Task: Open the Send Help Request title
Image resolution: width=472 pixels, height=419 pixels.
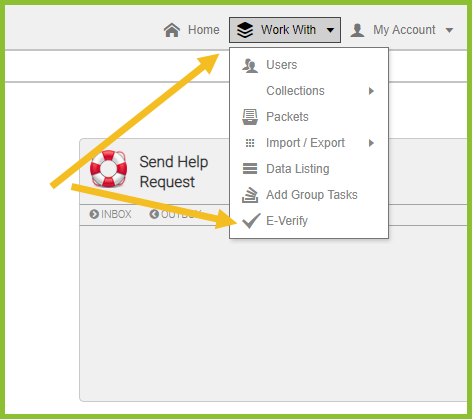Action: click(x=174, y=172)
